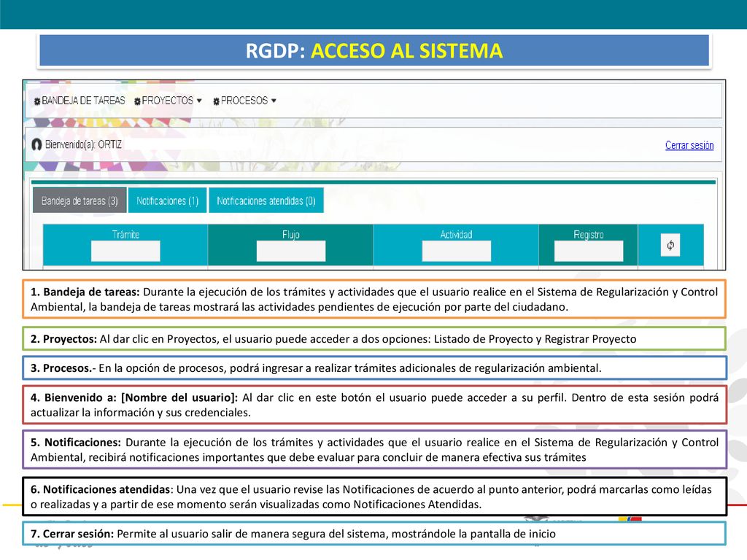747x560 pixels.
Task: Open BANDEJA DE TAREAS menu item
Action: (x=79, y=101)
